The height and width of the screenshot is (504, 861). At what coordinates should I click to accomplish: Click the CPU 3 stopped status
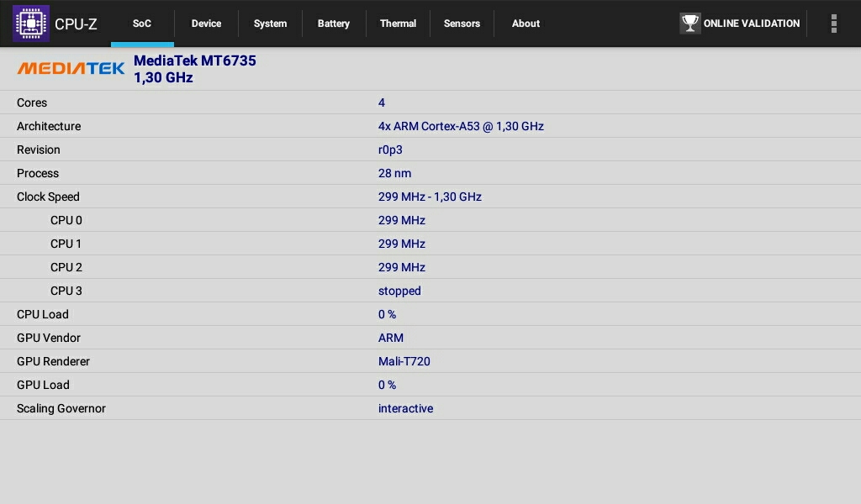point(399,291)
